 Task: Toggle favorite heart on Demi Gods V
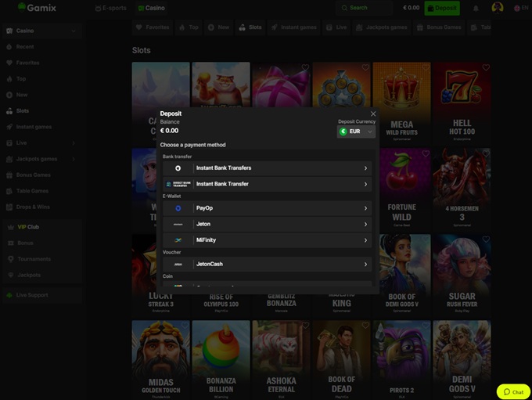(x=486, y=326)
